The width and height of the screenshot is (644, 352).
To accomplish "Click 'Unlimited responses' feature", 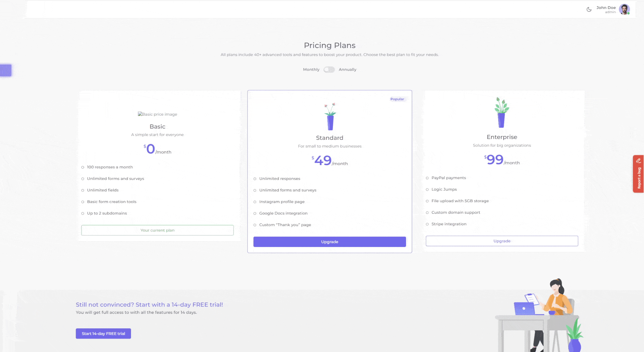I will point(280,179).
